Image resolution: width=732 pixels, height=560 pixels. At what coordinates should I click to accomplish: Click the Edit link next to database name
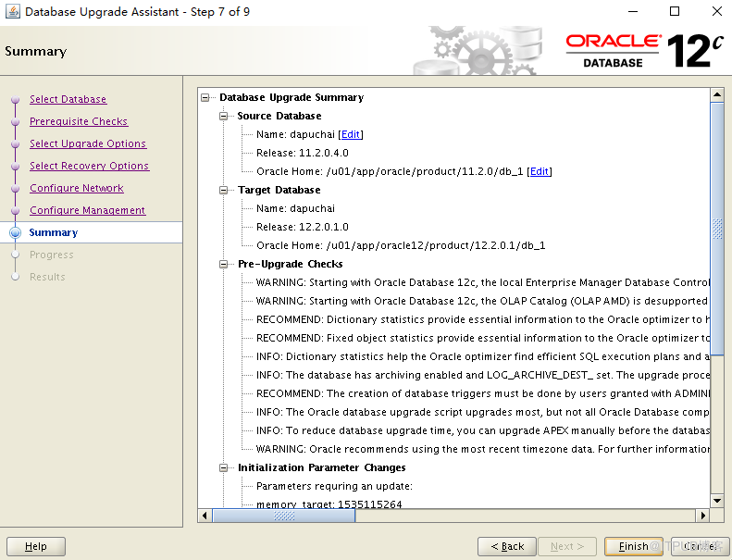tap(351, 134)
